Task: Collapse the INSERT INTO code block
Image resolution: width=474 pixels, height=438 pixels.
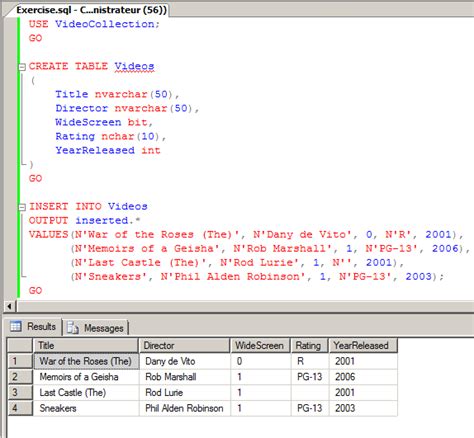Action: pos(22,207)
